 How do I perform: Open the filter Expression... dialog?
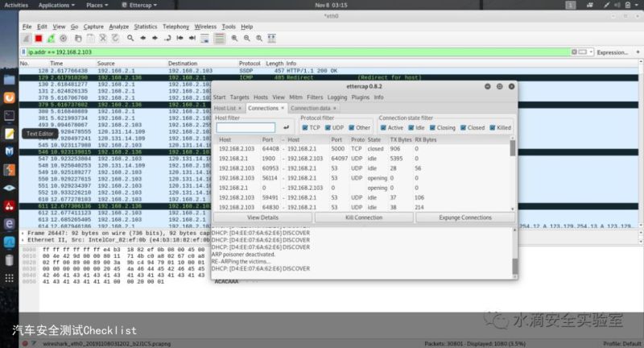click(x=613, y=52)
